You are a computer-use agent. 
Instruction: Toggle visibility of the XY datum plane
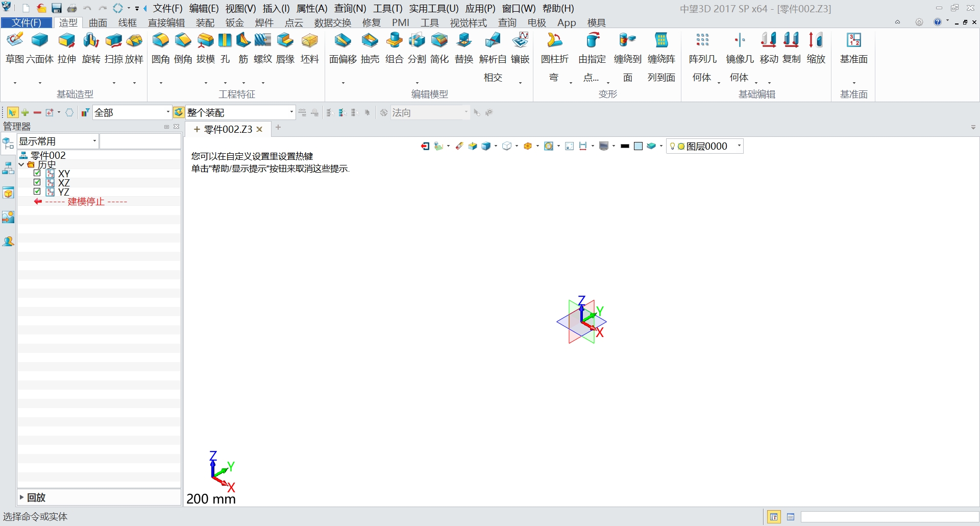[37, 173]
